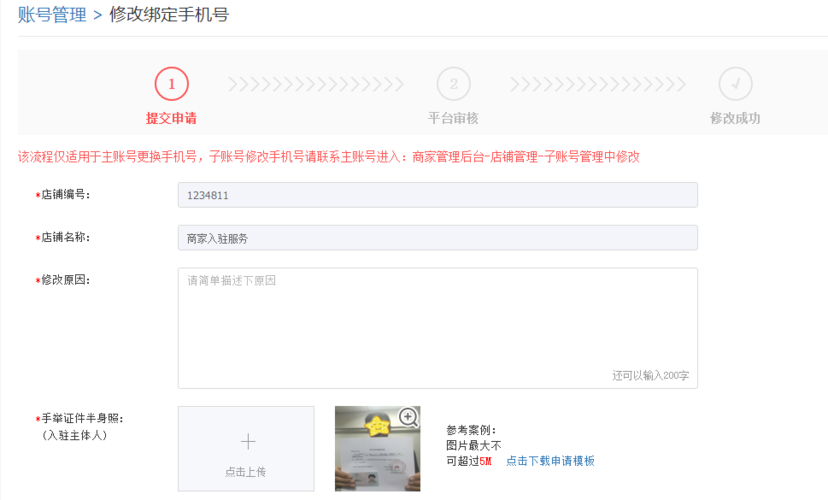Click the 修改绑定手机号 breadcrumb title

[169, 14]
